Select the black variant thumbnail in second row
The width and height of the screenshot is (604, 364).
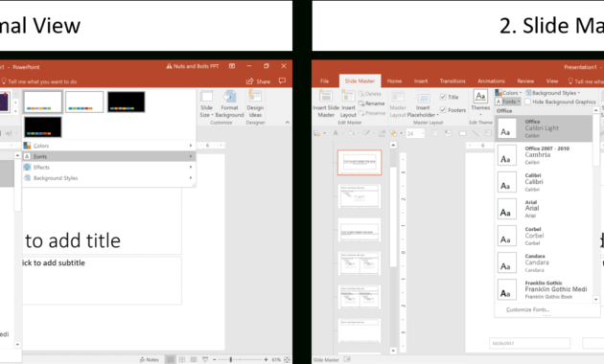[43, 126]
